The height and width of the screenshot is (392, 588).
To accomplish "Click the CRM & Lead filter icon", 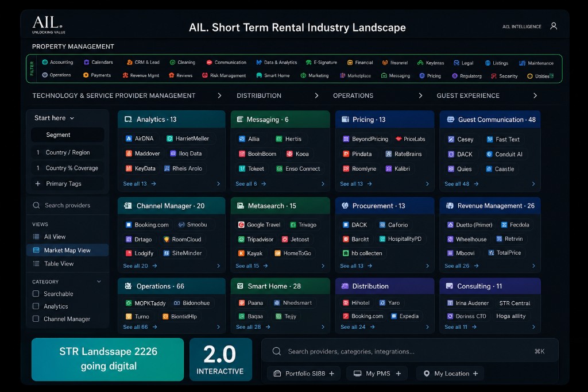I will 130,62.
